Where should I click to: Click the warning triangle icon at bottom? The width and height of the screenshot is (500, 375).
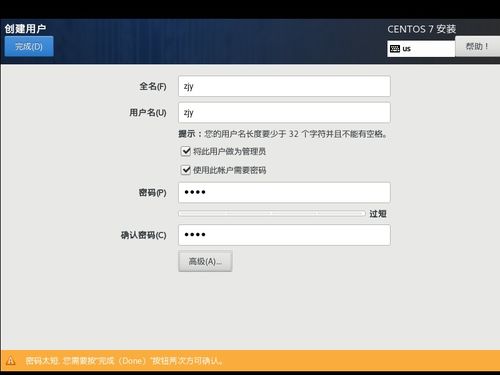coord(11,361)
